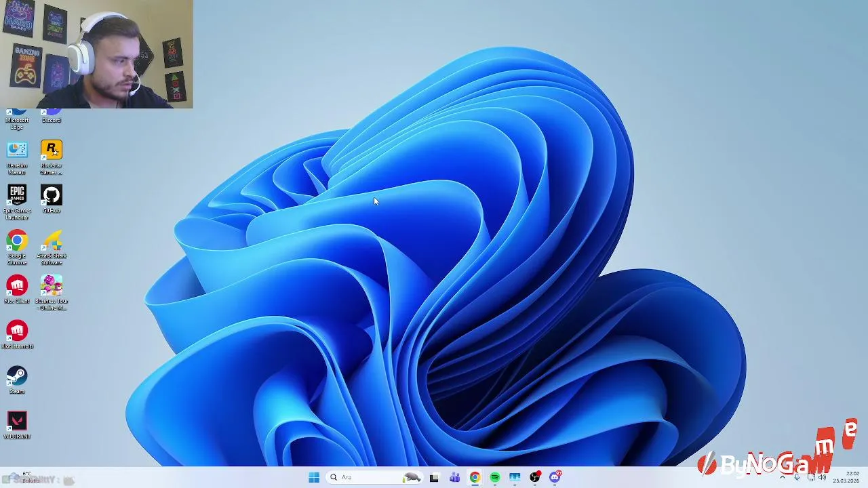Viewport: 868px width, 488px height.
Task: Select the VALORANT desktop shortcut
Action: (x=17, y=426)
